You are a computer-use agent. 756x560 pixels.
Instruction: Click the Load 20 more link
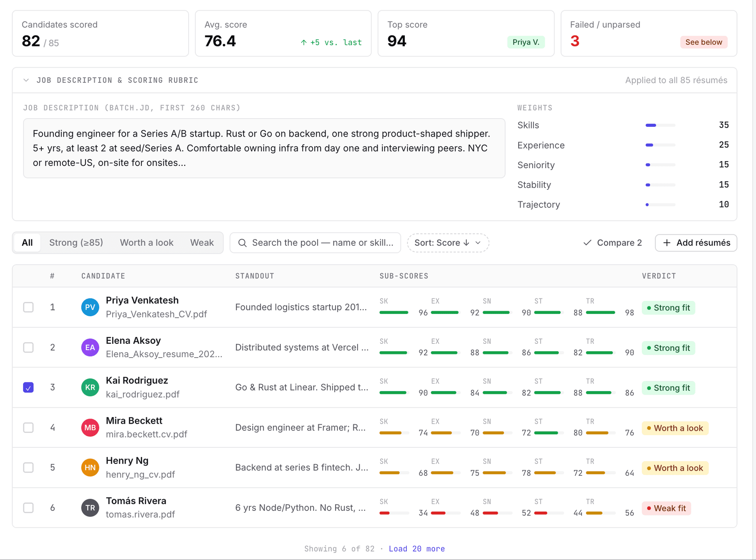click(417, 549)
